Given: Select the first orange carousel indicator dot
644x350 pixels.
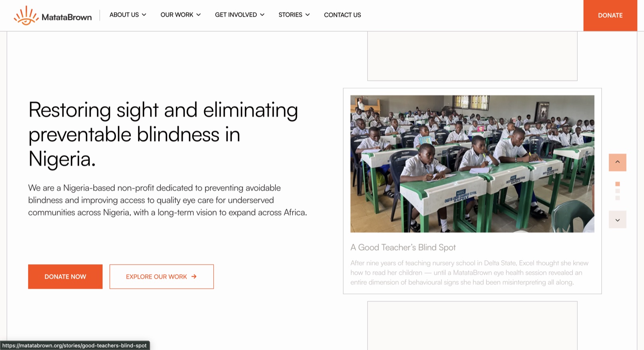Looking at the screenshot, I should tap(617, 184).
